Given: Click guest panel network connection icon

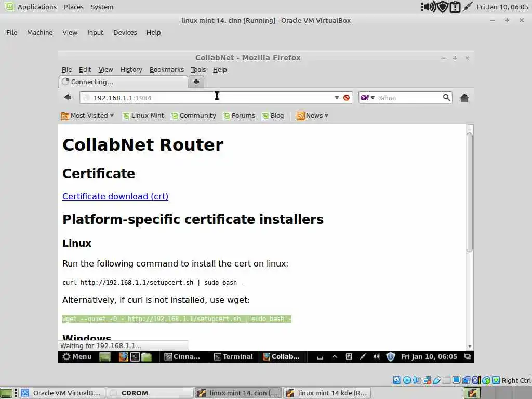Looking at the screenshot, I should pyautogui.click(x=363, y=356).
